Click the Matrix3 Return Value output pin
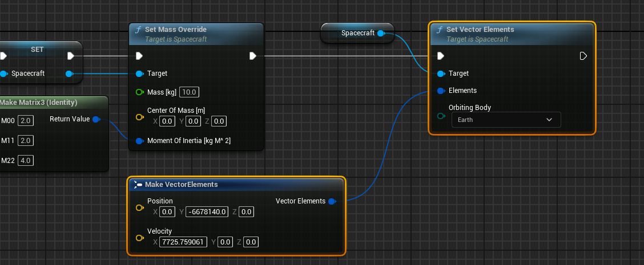Image resolution: width=644 pixels, height=265 pixels. (96, 119)
